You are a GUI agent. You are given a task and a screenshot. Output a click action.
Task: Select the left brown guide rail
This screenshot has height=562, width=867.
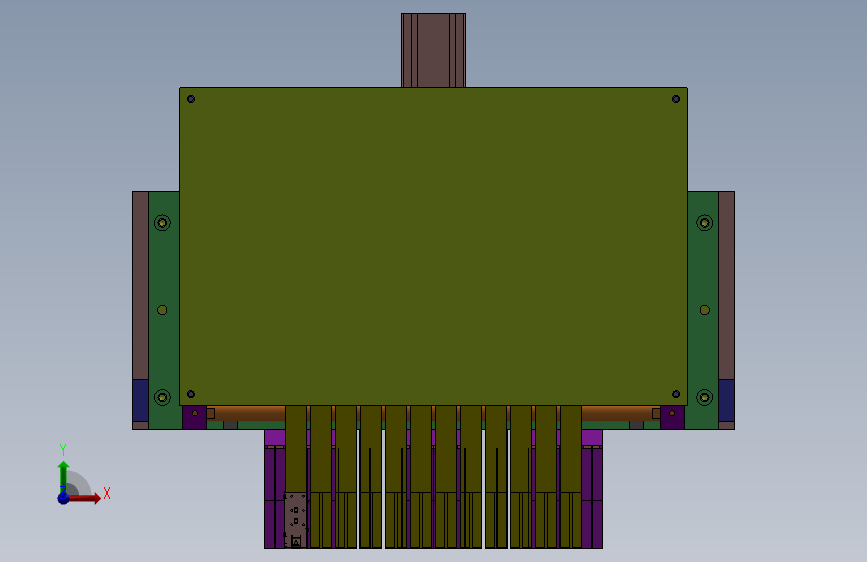[x=140, y=285]
